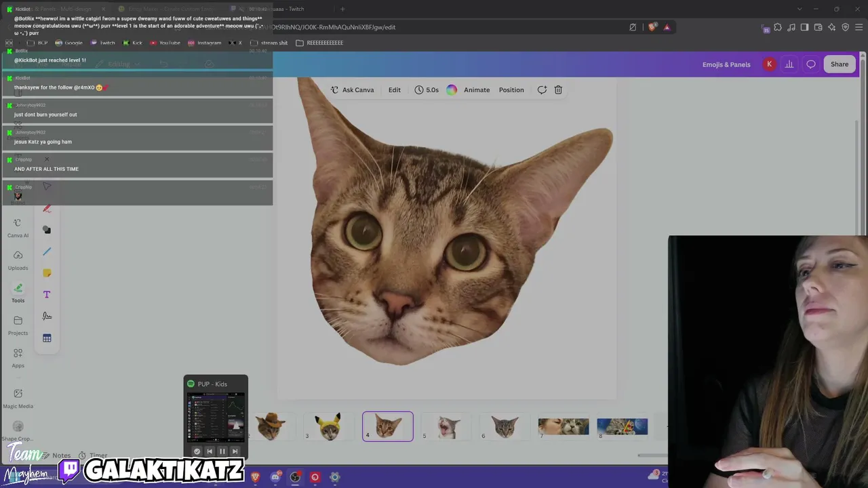The height and width of the screenshot is (488, 868).
Task: Open the Brave Shields icon
Action: tap(652, 27)
